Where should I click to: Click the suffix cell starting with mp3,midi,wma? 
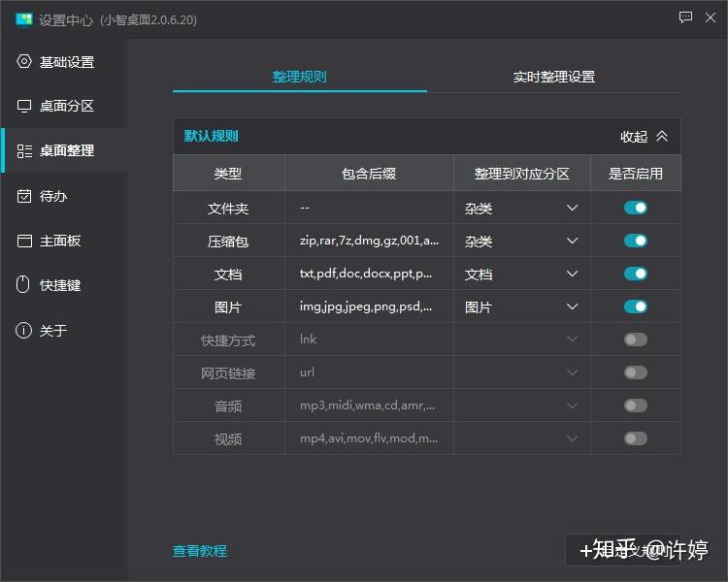(x=369, y=405)
